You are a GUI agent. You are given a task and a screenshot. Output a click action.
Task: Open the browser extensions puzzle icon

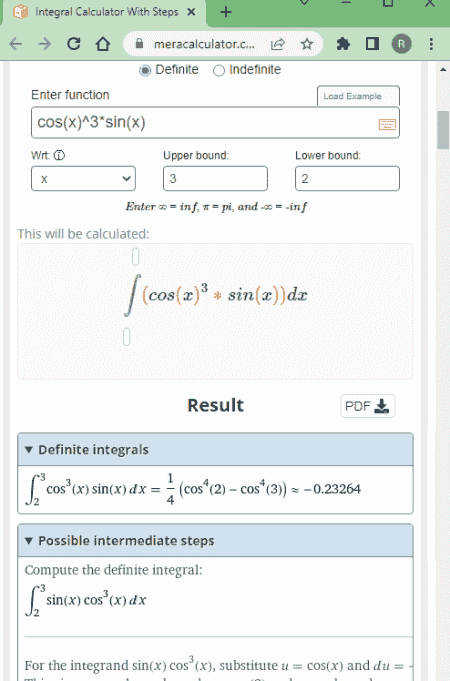343,44
